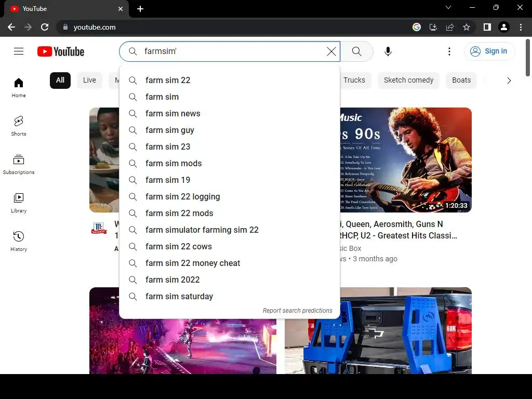Choose suggestion "farm sim"
The image size is (532, 399).
(x=229, y=97)
